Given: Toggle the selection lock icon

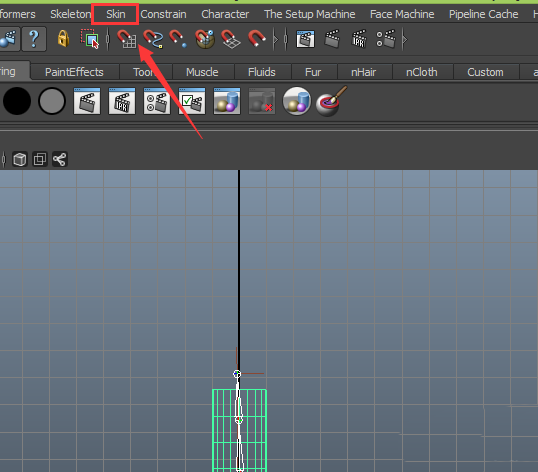Looking at the screenshot, I should (63, 39).
